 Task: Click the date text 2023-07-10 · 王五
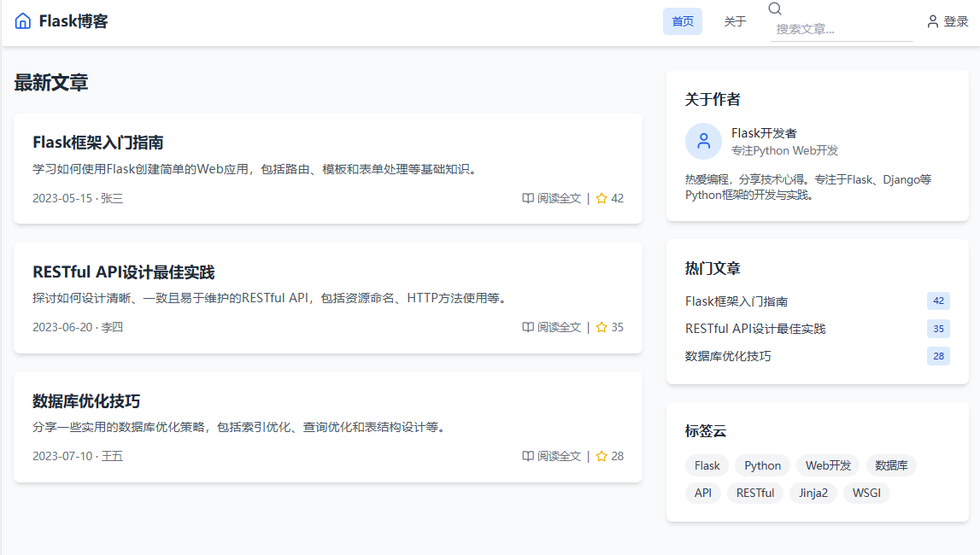pos(78,456)
